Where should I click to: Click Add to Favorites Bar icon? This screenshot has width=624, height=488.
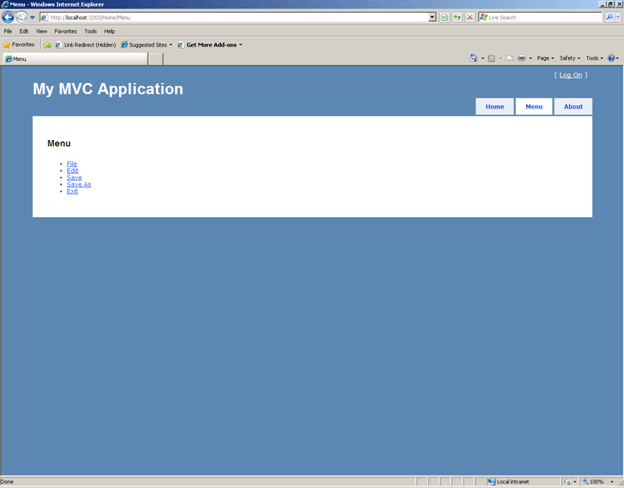pos(47,45)
